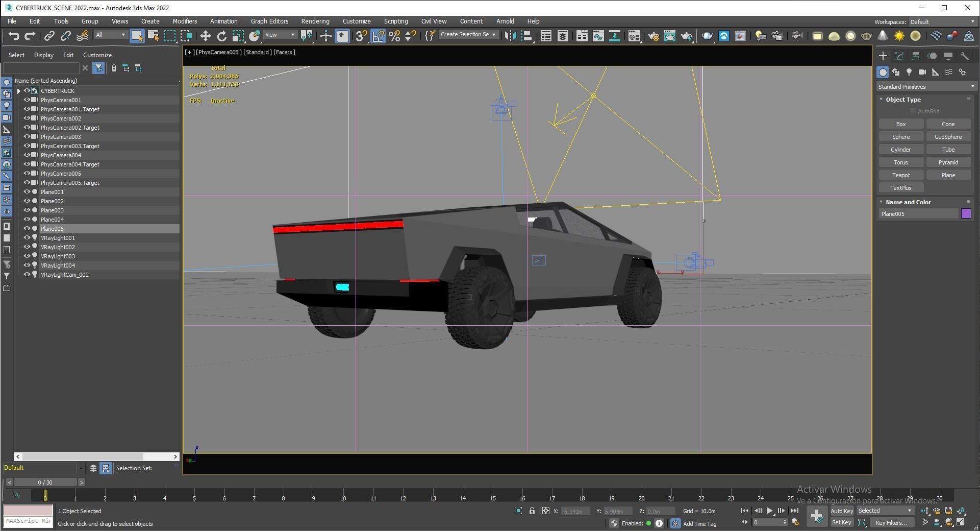Open the Selected key filter dropdown
980x531 pixels.
tap(885, 511)
